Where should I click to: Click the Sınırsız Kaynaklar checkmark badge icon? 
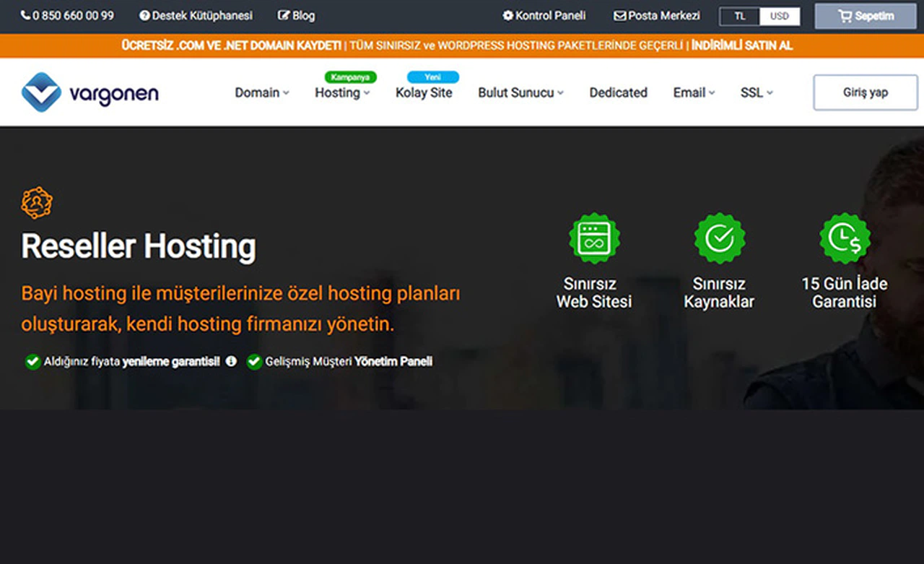(719, 238)
